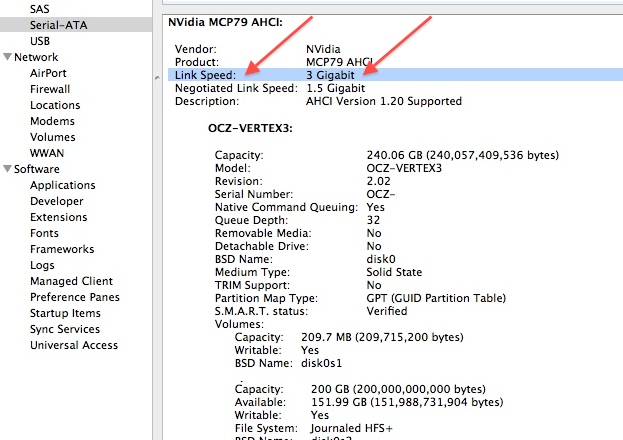Select the Available 151.99 GB value

(407, 402)
